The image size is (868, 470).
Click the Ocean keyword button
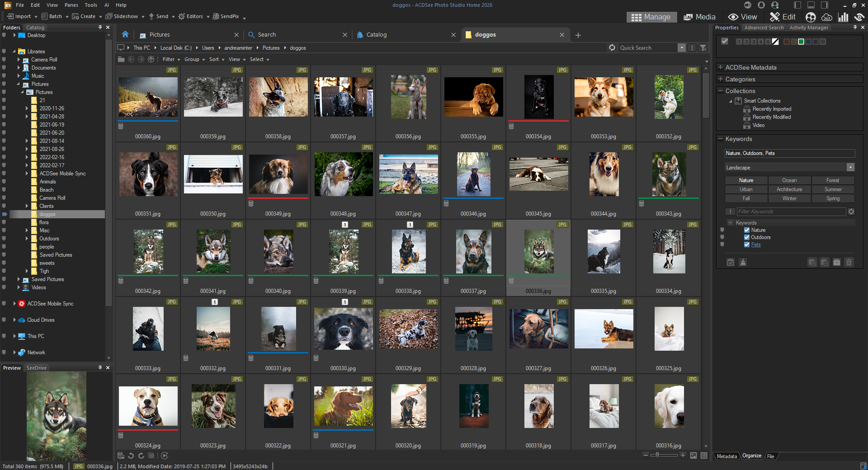(789, 180)
